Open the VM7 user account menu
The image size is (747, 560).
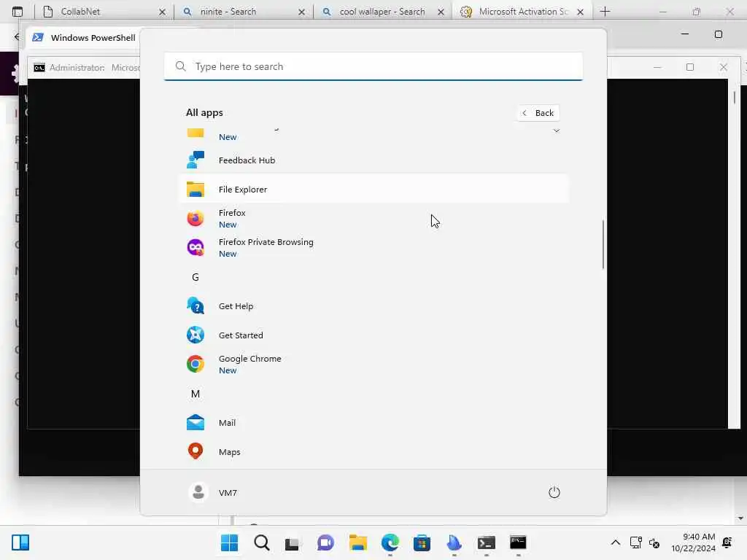pyautogui.click(x=213, y=492)
